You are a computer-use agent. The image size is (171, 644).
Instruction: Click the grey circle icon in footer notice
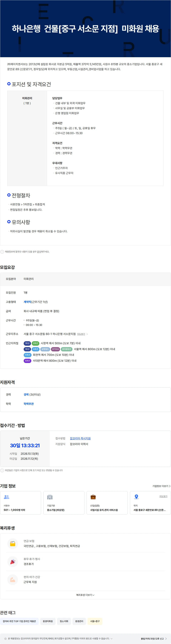[6, 638]
